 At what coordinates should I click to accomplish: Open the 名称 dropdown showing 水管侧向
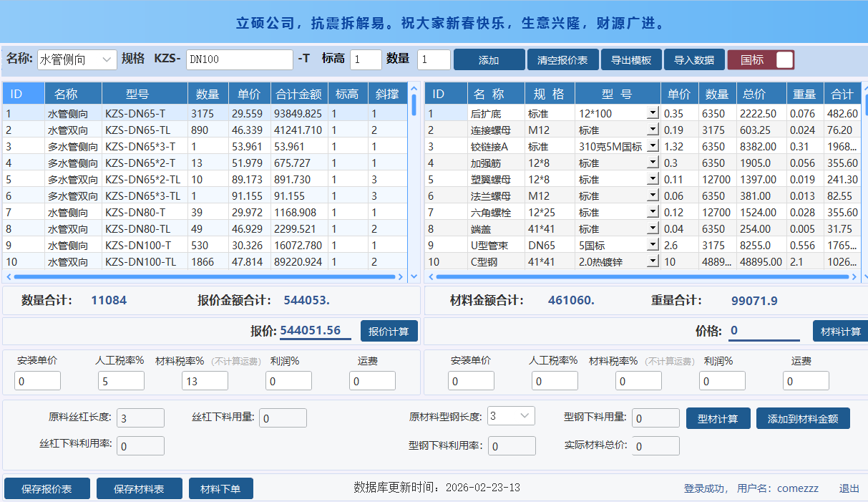point(77,59)
